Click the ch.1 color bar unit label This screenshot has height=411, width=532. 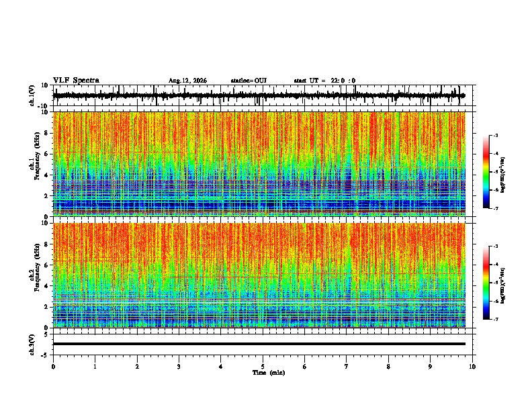point(503,175)
